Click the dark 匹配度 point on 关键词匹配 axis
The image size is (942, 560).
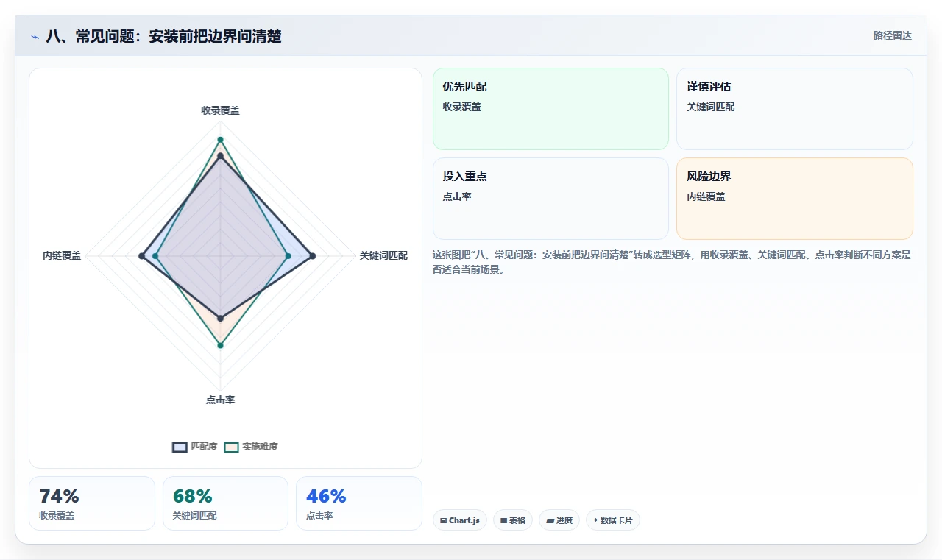pos(313,256)
